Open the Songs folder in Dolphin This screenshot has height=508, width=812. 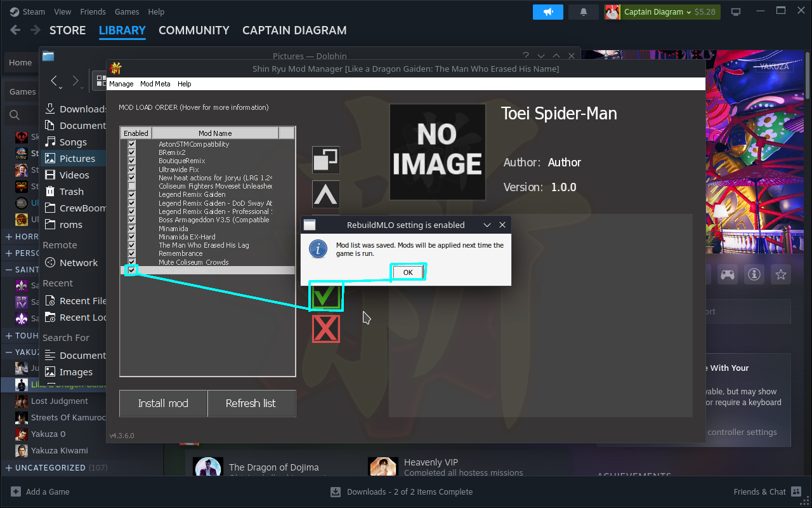[x=73, y=142]
